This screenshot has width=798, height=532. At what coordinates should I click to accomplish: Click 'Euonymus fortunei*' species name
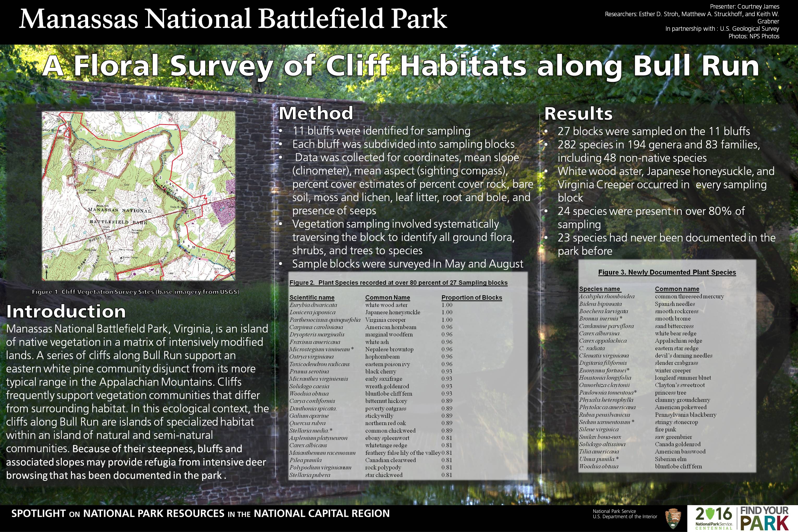604,371
